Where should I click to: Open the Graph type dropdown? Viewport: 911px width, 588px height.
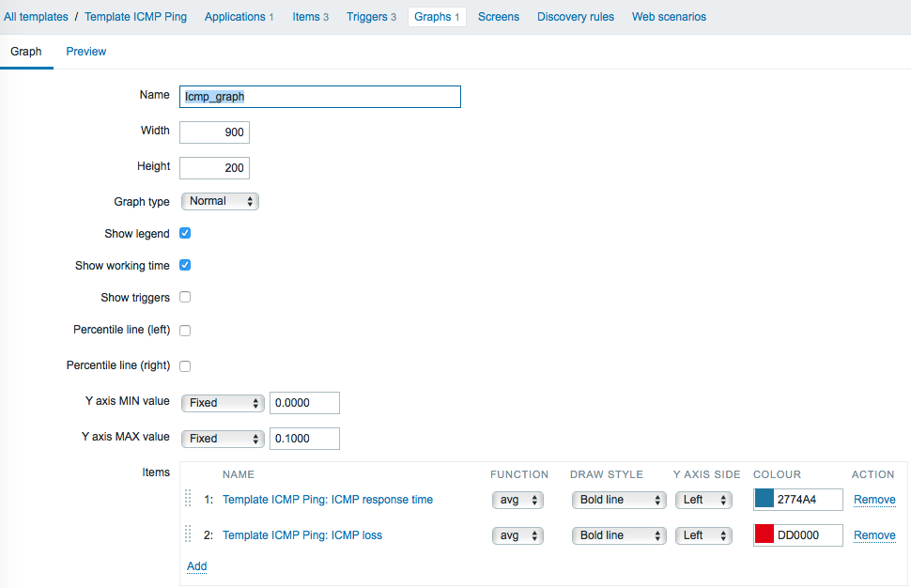coord(220,201)
